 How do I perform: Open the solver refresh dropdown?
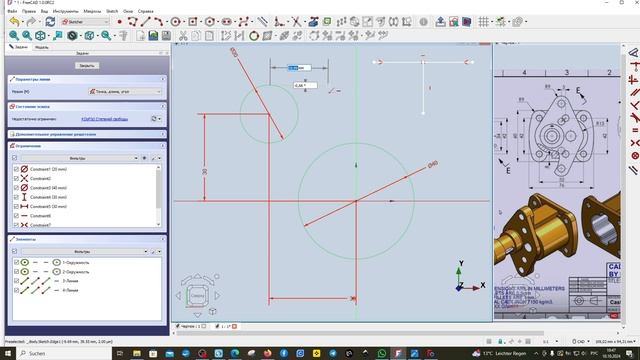[160, 119]
